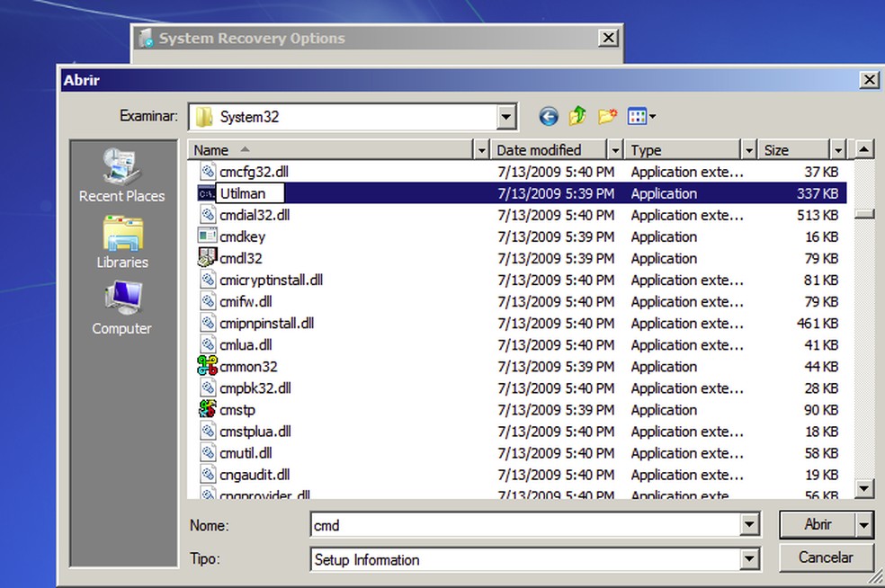Viewport: 885px width, 588px height.
Task: Sort files by Date modified column
Action: coord(549,150)
